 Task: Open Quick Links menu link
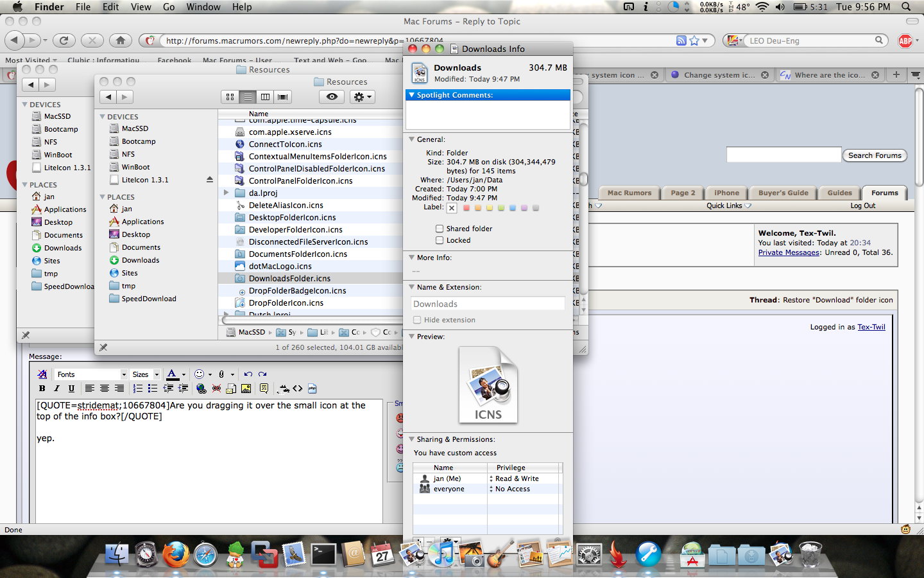[728, 206]
